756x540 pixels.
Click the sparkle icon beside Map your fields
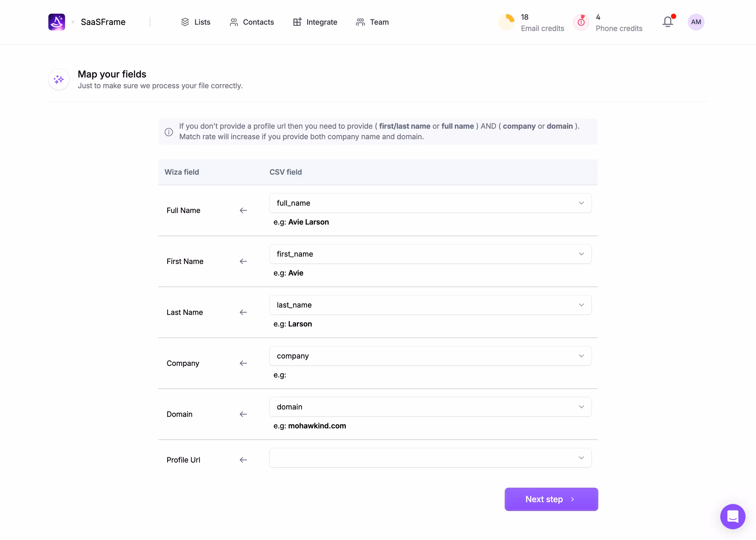59,79
